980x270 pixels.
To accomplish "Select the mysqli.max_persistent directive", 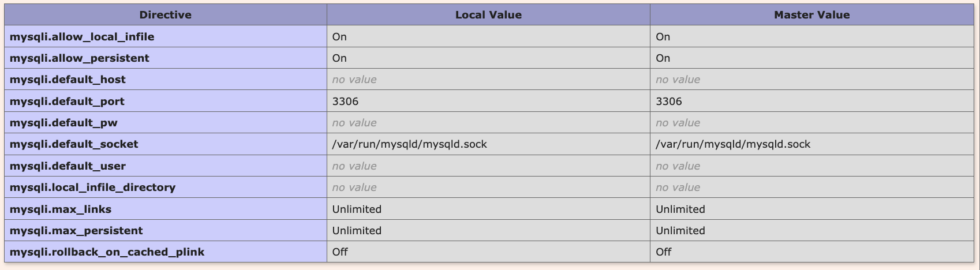I will tap(76, 231).
